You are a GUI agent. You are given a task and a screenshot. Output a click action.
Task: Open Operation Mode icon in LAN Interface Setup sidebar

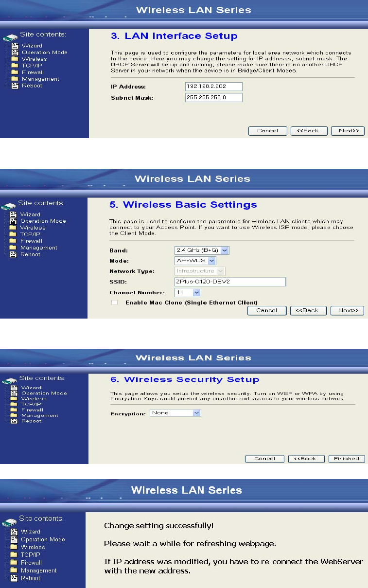click(x=15, y=53)
